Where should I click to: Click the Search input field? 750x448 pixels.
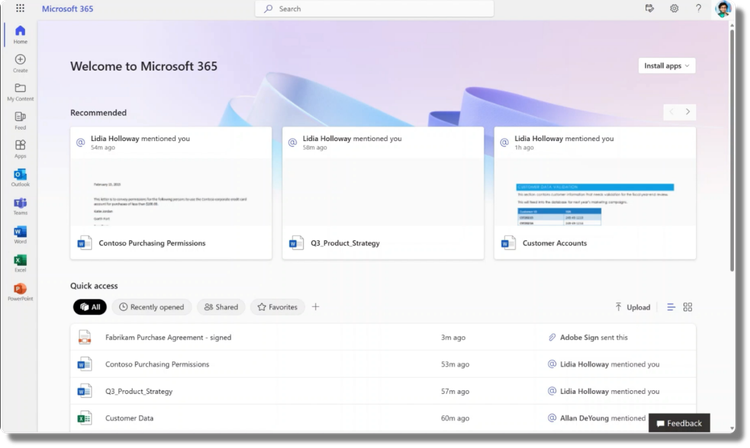[375, 9]
